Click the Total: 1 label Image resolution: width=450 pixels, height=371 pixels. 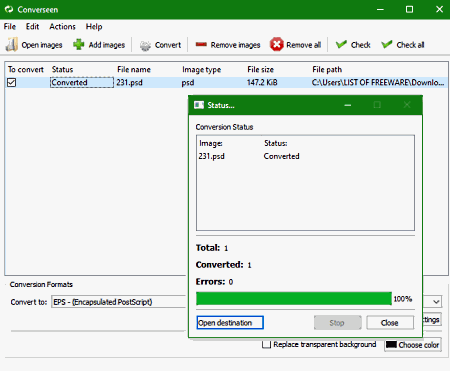tap(212, 248)
